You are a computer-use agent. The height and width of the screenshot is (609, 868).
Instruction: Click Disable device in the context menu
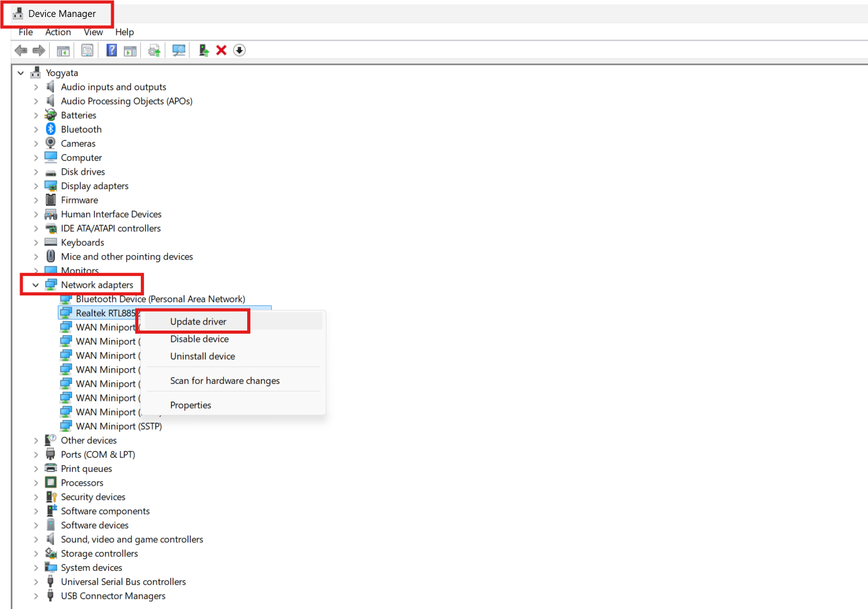(x=199, y=339)
